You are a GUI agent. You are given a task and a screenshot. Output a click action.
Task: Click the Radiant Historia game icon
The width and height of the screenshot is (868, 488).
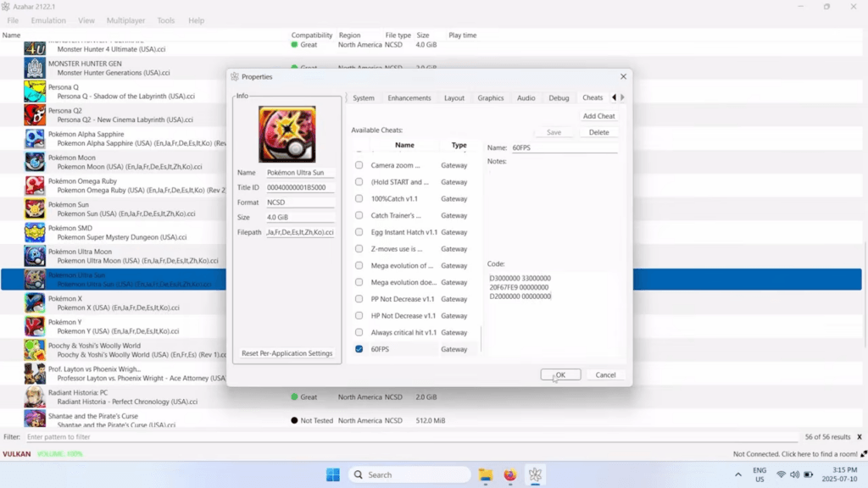34,397
